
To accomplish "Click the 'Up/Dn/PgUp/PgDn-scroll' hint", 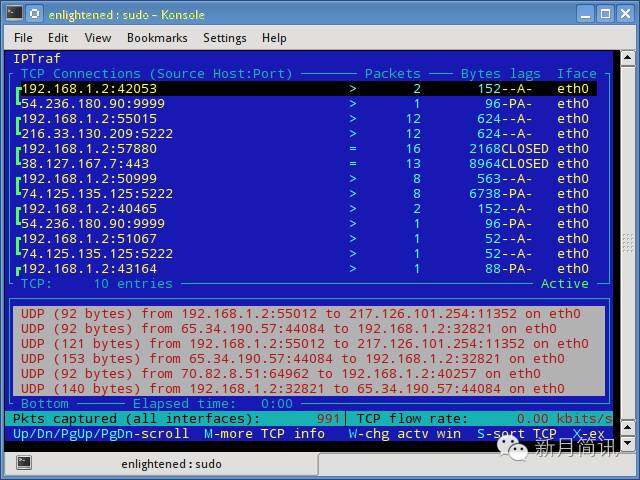I will [101, 434].
